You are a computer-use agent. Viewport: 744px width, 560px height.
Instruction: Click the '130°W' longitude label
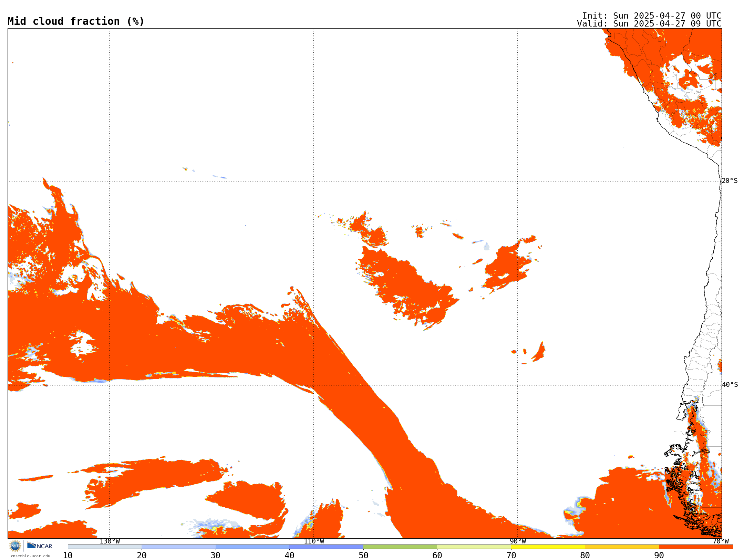point(110,541)
